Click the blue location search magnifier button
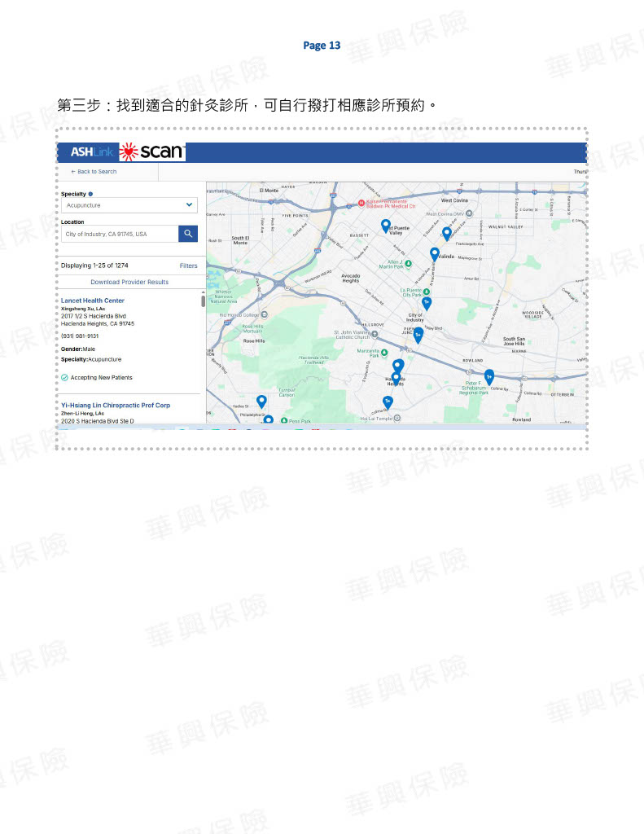Viewport: 644px width, 834px height. point(188,234)
